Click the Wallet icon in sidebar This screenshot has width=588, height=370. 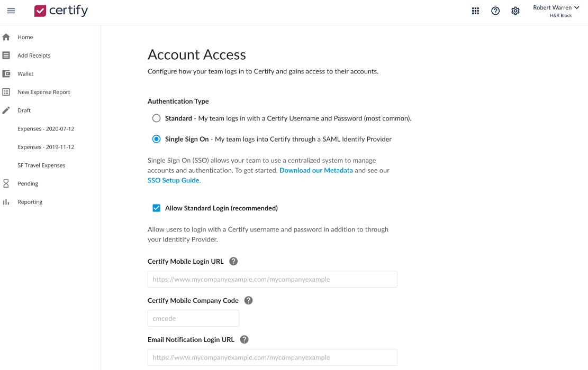click(x=6, y=74)
